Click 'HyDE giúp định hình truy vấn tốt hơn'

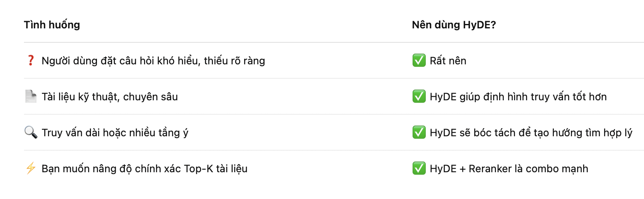pos(518,97)
